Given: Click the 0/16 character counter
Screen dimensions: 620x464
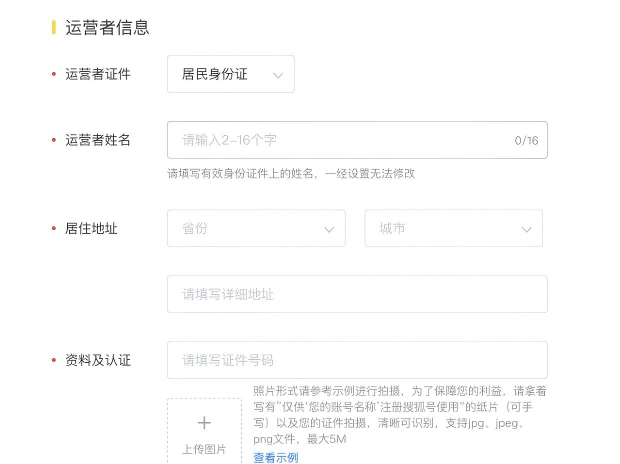Looking at the screenshot, I should [526, 140].
